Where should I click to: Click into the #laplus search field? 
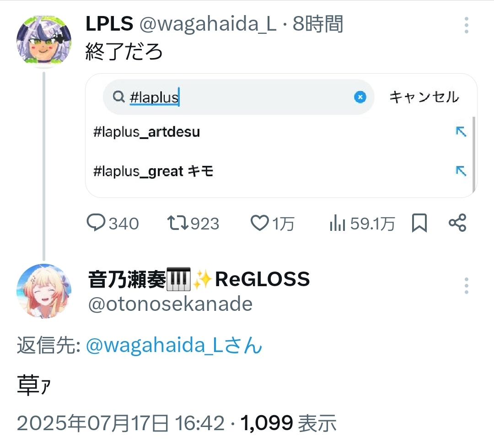(238, 97)
